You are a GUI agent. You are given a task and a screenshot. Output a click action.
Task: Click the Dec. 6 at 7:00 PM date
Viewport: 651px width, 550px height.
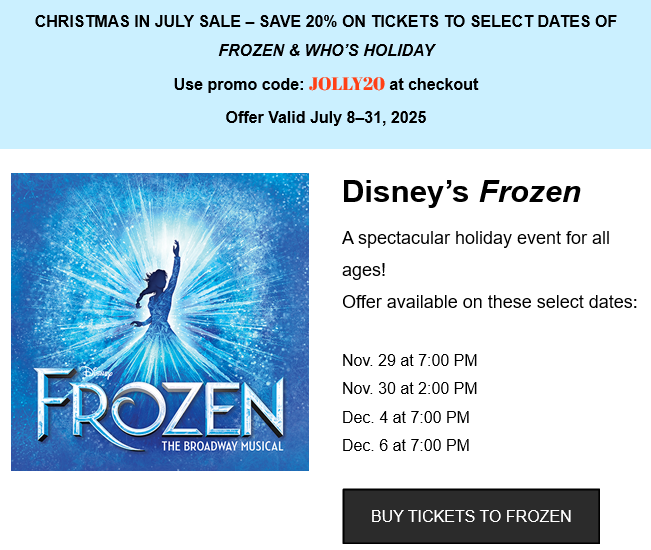pos(406,445)
